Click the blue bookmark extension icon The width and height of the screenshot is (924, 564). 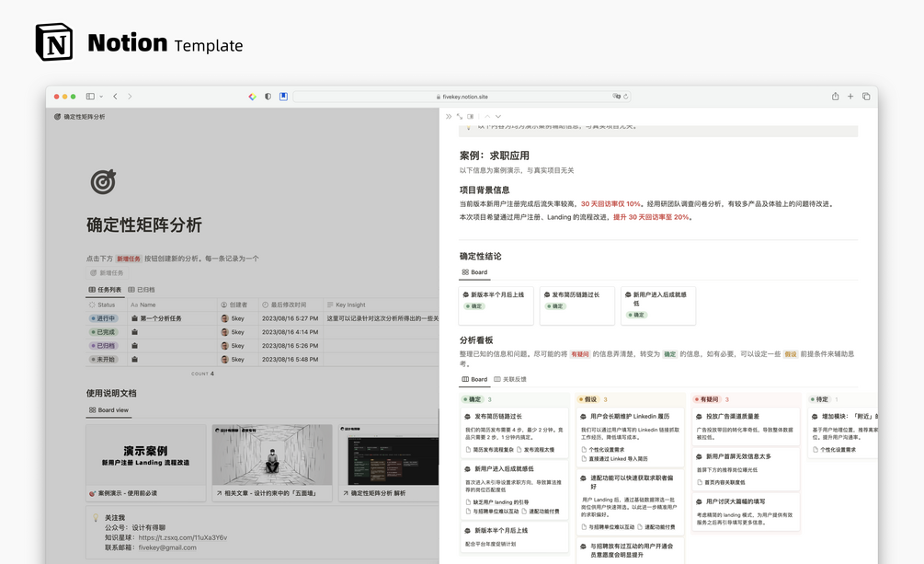(283, 97)
